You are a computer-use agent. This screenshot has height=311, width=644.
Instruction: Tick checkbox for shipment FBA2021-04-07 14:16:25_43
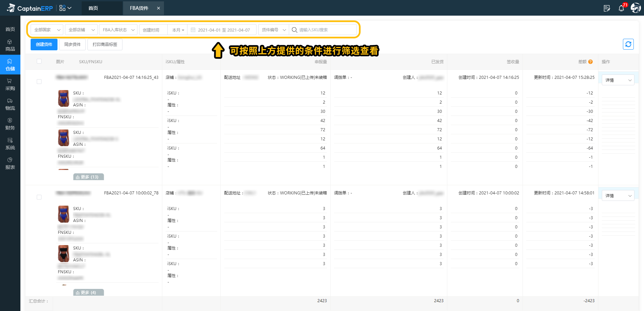click(39, 82)
